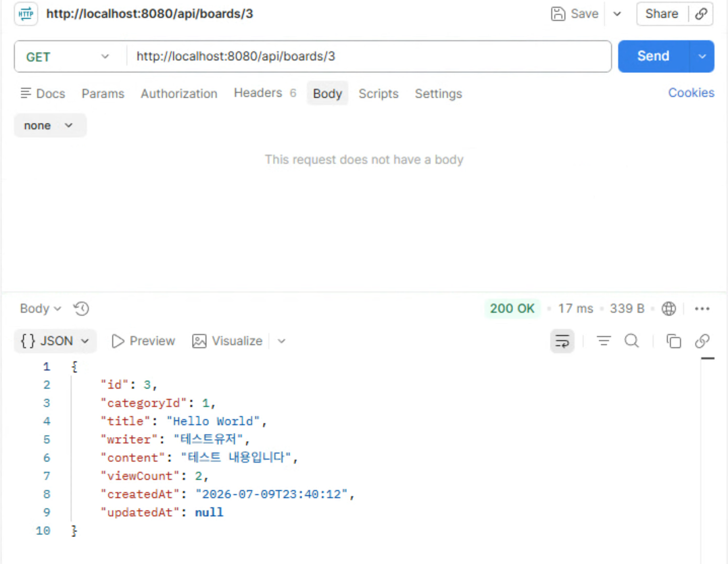The image size is (728, 564).
Task: Click the HTTP request type icon
Action: click(x=26, y=14)
